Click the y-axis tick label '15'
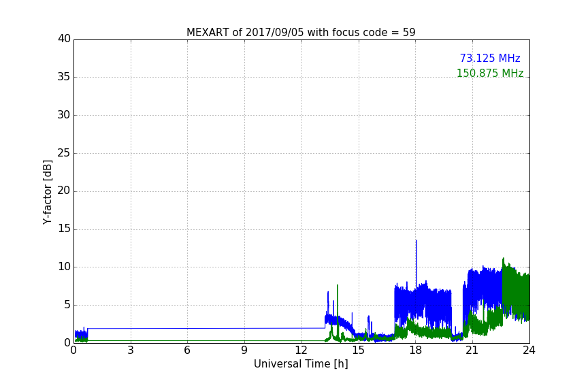Viewport: 588px width, 392px height. pyautogui.click(x=64, y=229)
